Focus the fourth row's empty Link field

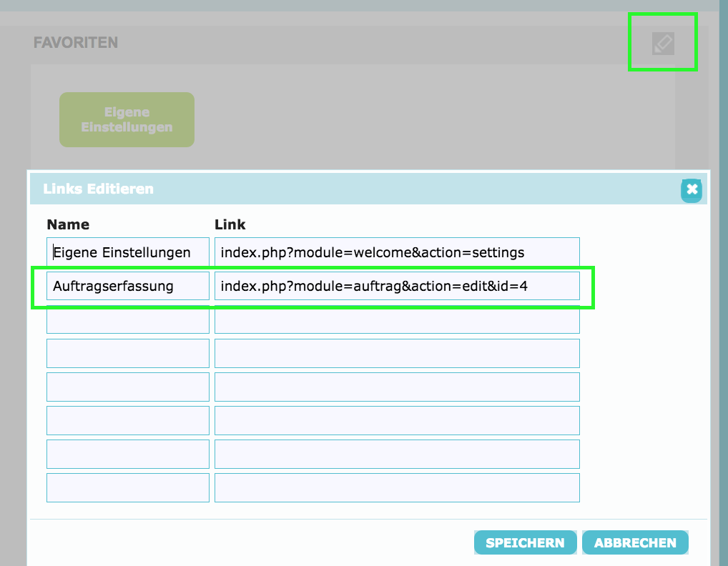(x=397, y=353)
